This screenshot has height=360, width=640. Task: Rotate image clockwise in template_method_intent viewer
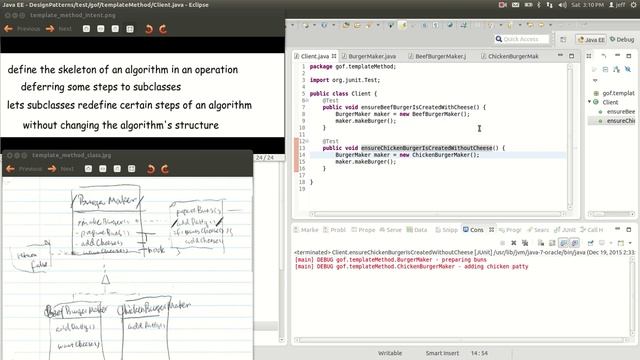coord(163,29)
